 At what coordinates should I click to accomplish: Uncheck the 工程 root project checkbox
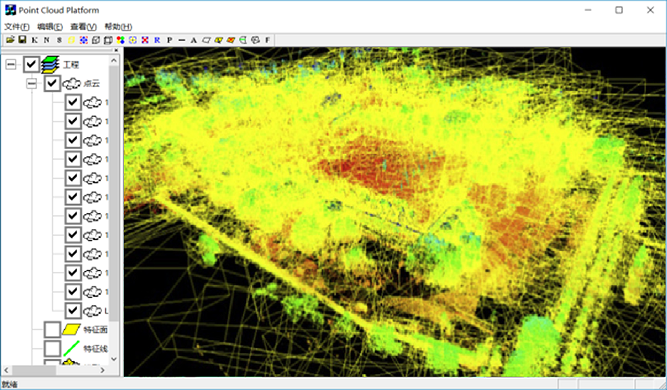(31, 65)
